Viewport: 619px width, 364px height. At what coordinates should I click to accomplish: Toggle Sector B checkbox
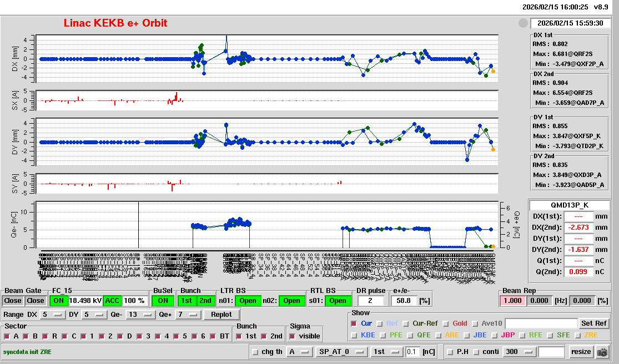pos(26,336)
